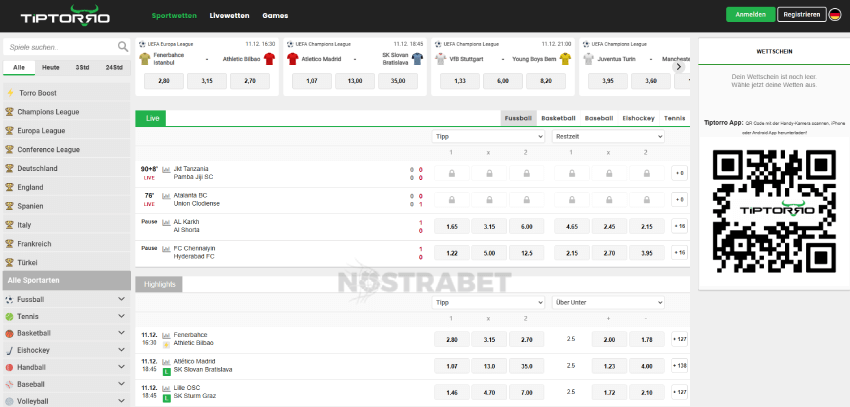Select the 3Std time filter

pos(82,68)
